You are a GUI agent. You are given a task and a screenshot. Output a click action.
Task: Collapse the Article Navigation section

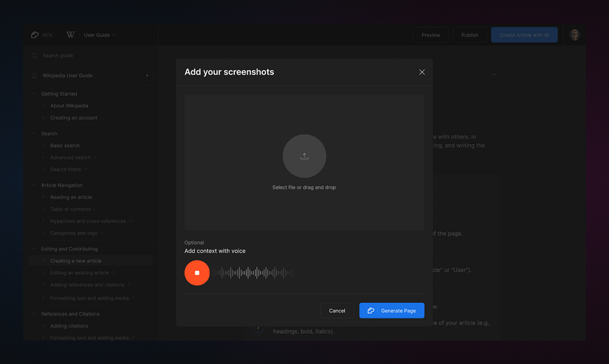(x=34, y=186)
